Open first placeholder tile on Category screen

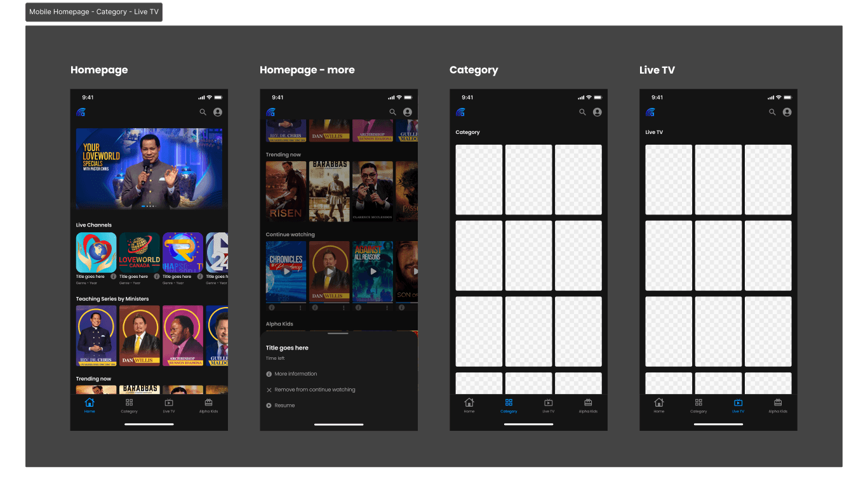click(479, 180)
